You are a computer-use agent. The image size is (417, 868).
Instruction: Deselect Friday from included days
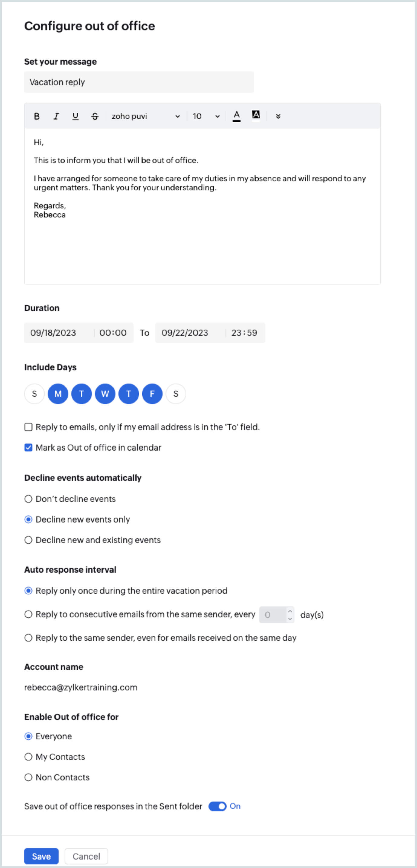click(x=152, y=394)
